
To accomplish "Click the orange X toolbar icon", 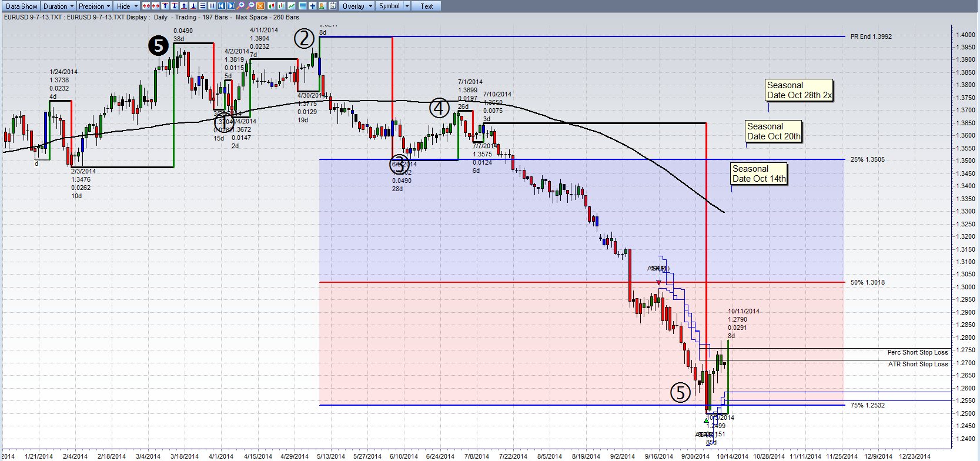I will tap(260, 6).
